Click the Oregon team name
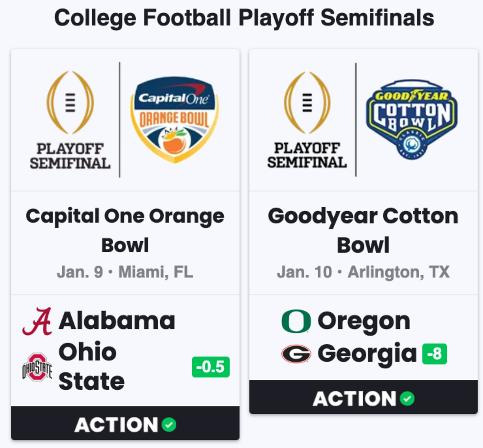This screenshot has height=448, width=483. click(364, 321)
